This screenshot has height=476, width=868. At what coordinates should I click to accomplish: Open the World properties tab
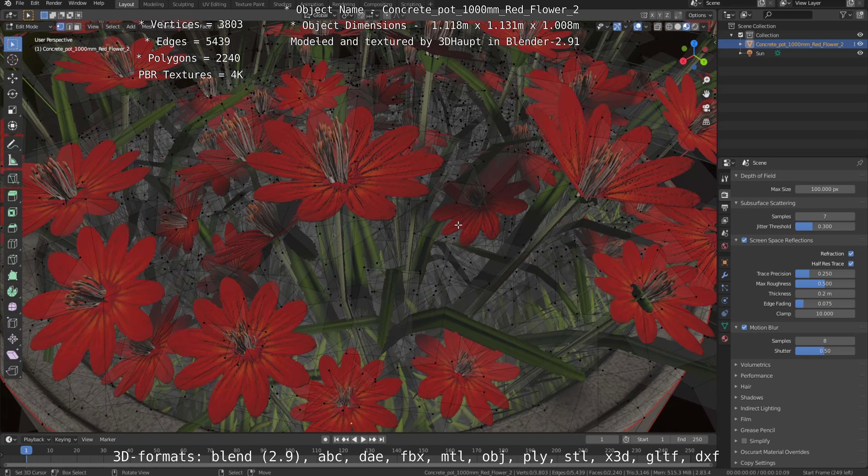pyautogui.click(x=725, y=246)
